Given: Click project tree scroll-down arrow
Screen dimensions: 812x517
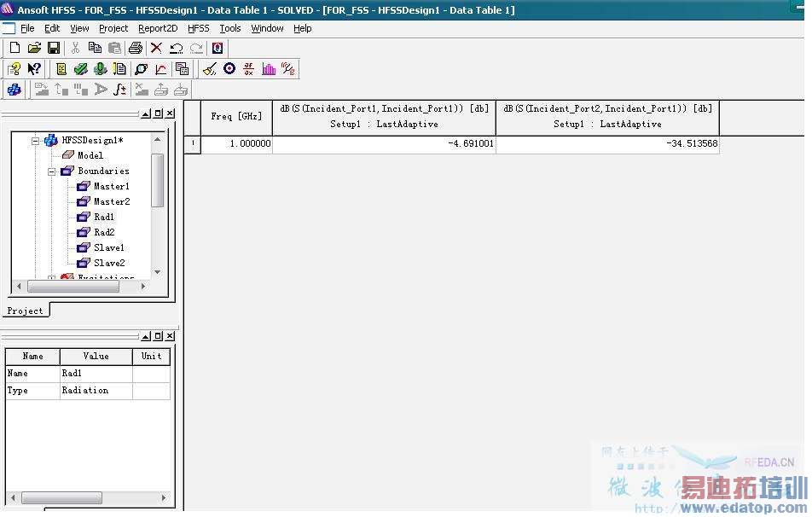Looking at the screenshot, I should (158, 272).
